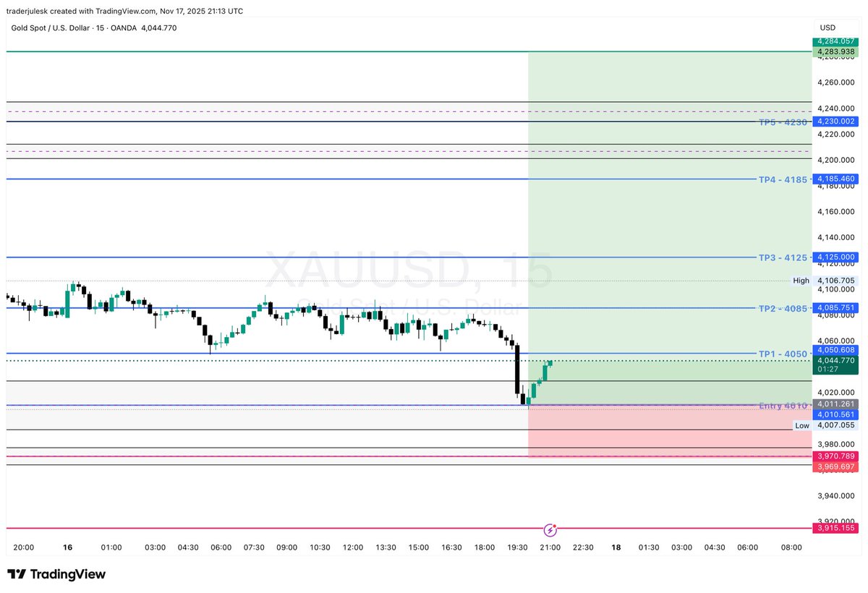
Task: Click the 18 date label on time axis
Action: 616,547
